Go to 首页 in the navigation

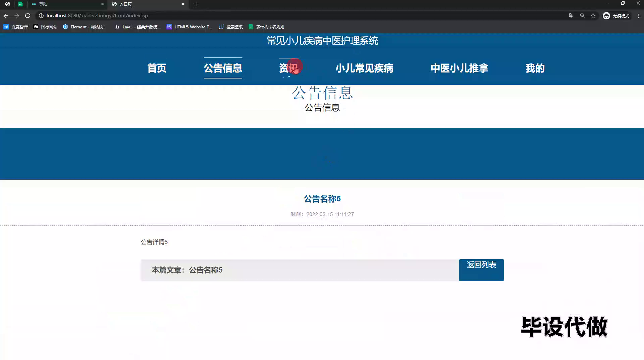pos(157,68)
